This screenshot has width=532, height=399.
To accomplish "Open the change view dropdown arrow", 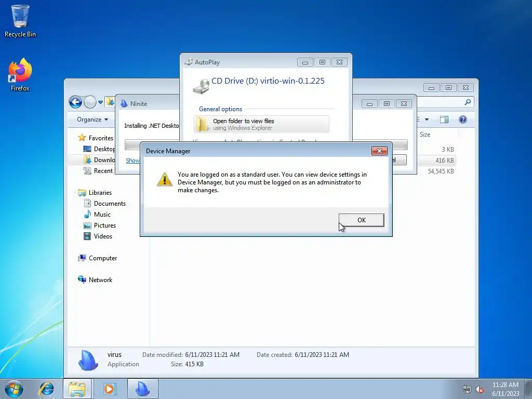I will point(427,119).
